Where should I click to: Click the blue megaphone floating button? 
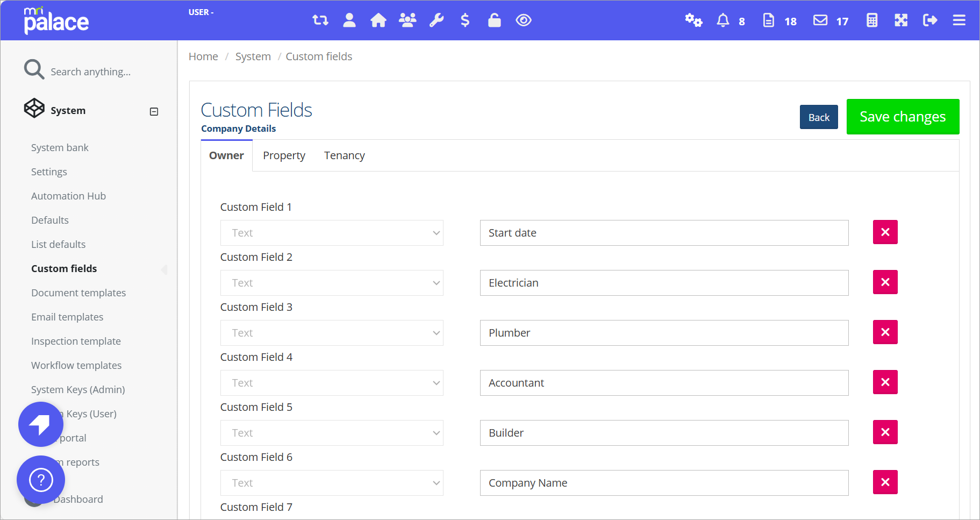(41, 424)
